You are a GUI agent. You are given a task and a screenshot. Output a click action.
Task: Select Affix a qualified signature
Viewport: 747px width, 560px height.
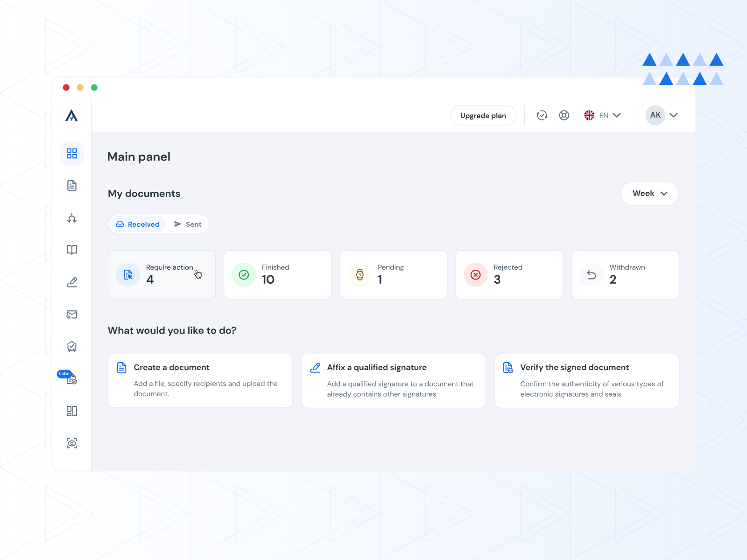(393, 380)
